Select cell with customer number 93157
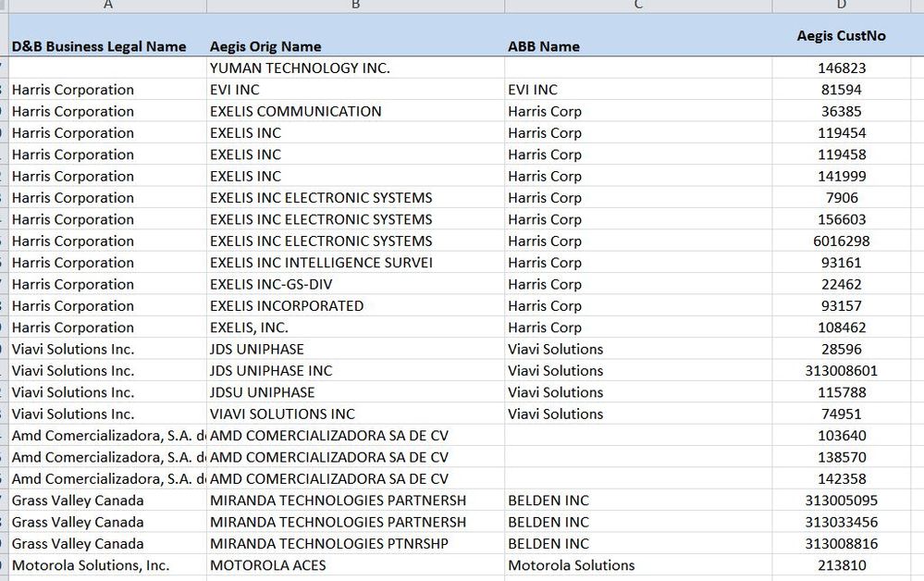This screenshot has width=924, height=581. point(841,306)
